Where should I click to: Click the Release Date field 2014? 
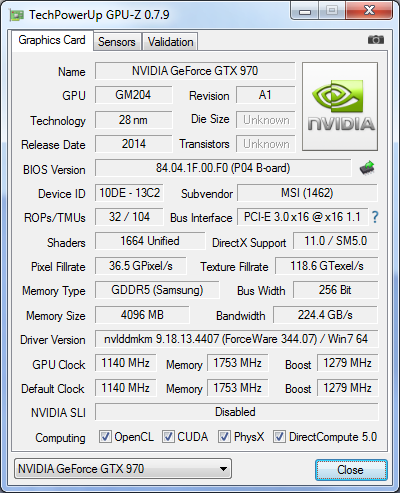pos(133,144)
